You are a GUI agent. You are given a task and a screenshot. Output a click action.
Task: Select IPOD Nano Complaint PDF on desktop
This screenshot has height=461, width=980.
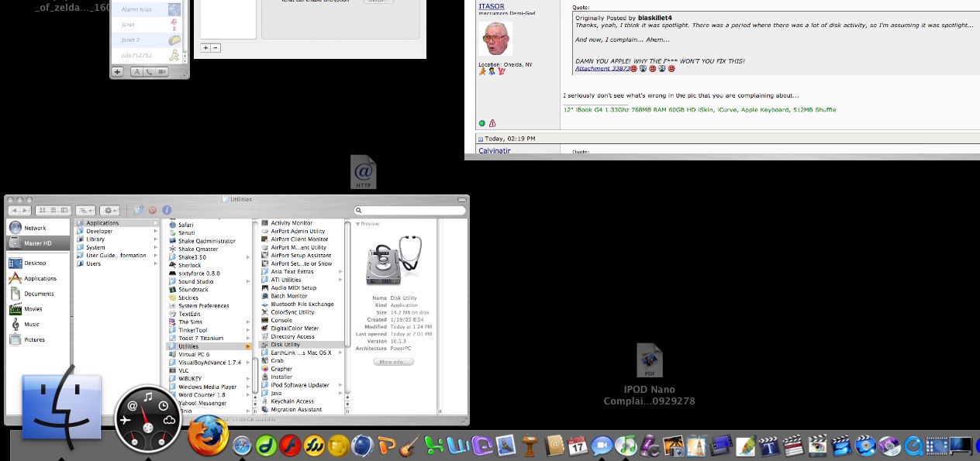(650, 375)
